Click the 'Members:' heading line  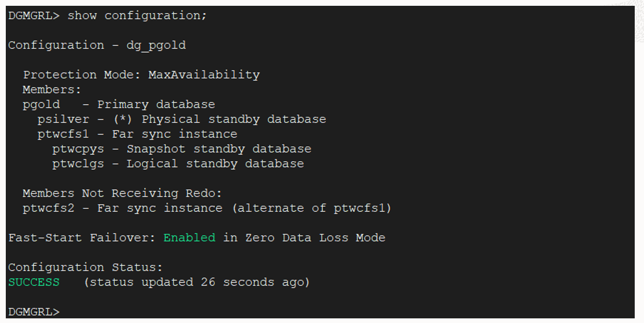(x=52, y=90)
